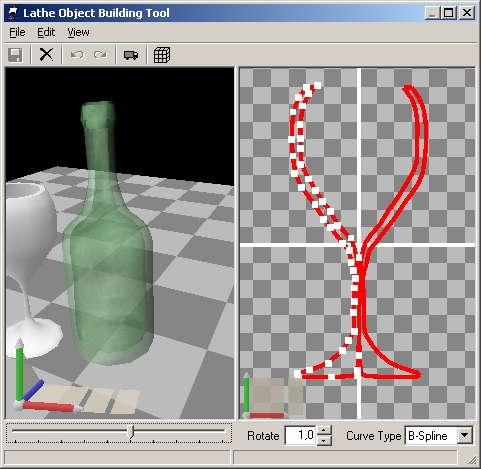Click the green bottle in the 3D preview
Image resolution: width=481 pixels, height=469 pixels.
pos(107,233)
